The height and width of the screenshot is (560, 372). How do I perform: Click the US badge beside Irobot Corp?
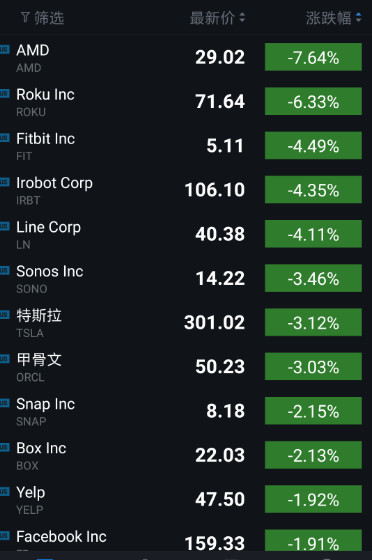coord(4,182)
